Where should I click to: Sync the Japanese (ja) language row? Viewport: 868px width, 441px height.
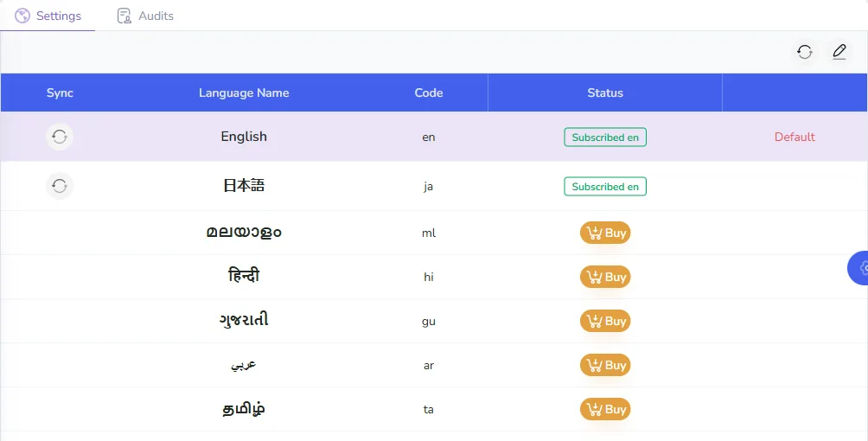coord(60,186)
